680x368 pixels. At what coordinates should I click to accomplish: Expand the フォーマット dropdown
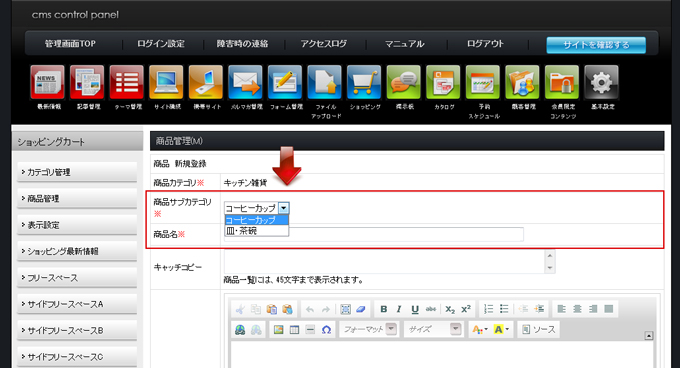[x=391, y=329]
